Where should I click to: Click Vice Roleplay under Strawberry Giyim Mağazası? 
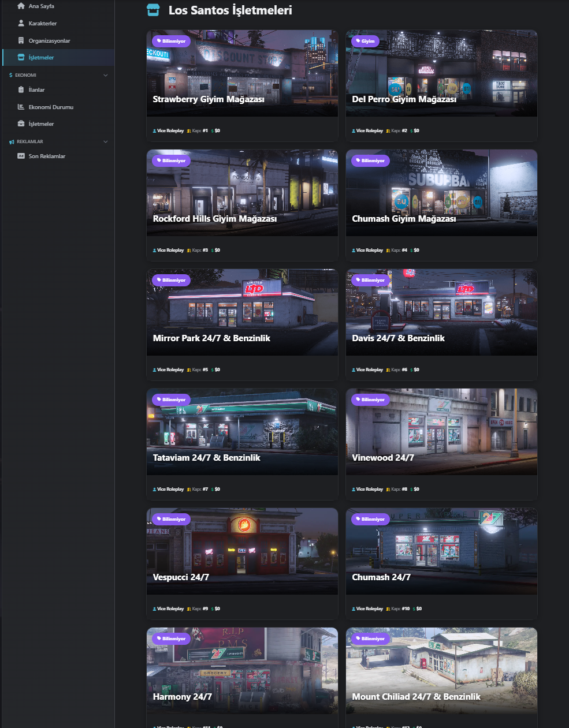tap(170, 131)
